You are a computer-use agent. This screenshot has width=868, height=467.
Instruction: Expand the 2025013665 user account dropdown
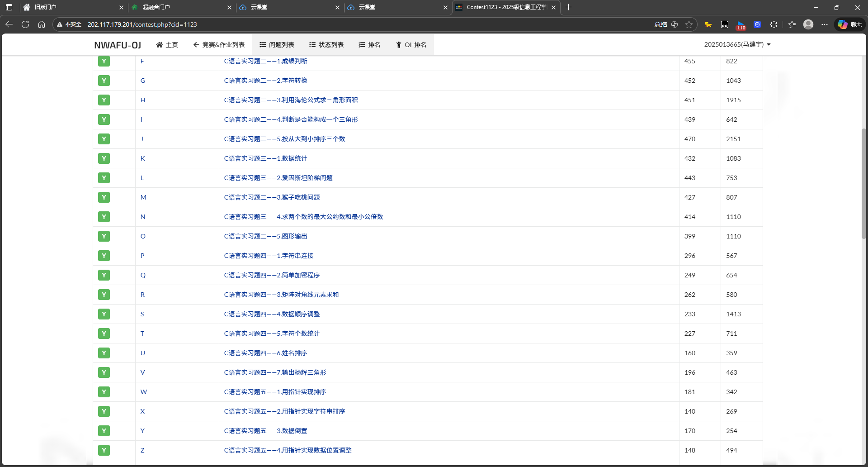point(737,44)
